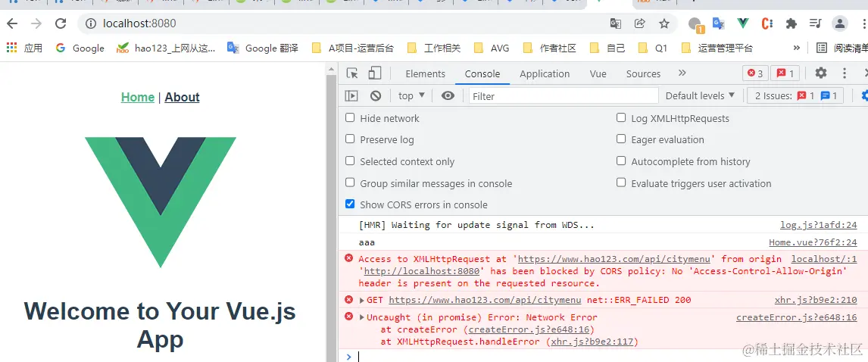This screenshot has width=868, height=362.
Task: Enable Preserve log
Action: 350,139
